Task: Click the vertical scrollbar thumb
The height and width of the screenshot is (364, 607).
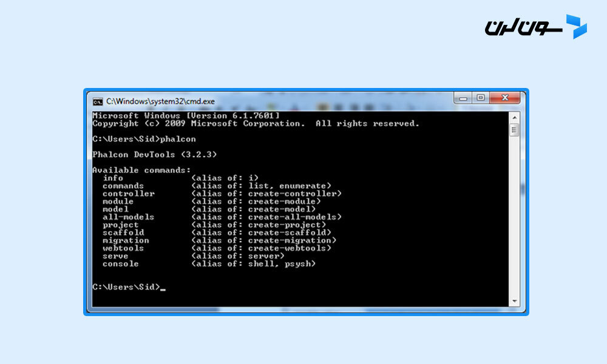Action: point(515,130)
